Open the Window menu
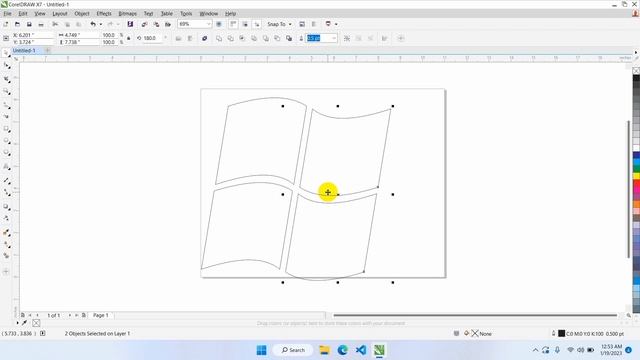The height and width of the screenshot is (360, 640). coord(209,13)
